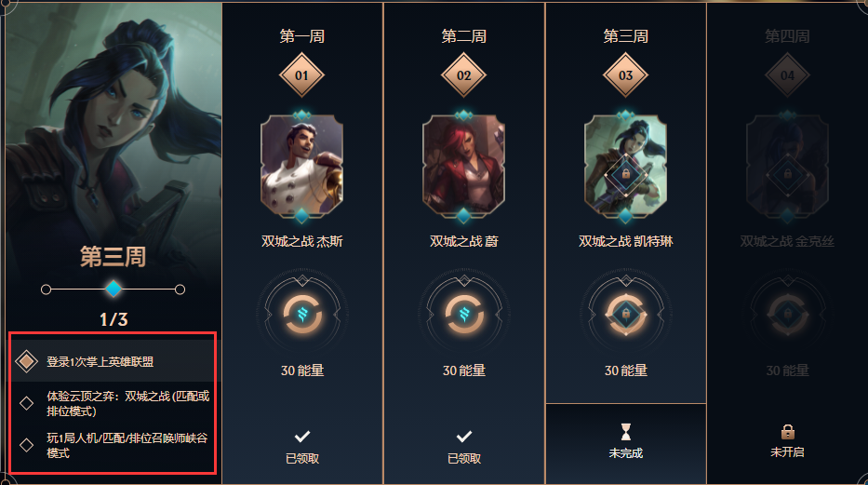Click the hourglass 未完成 status icon
Screen dimensions: 868x485
point(625,432)
